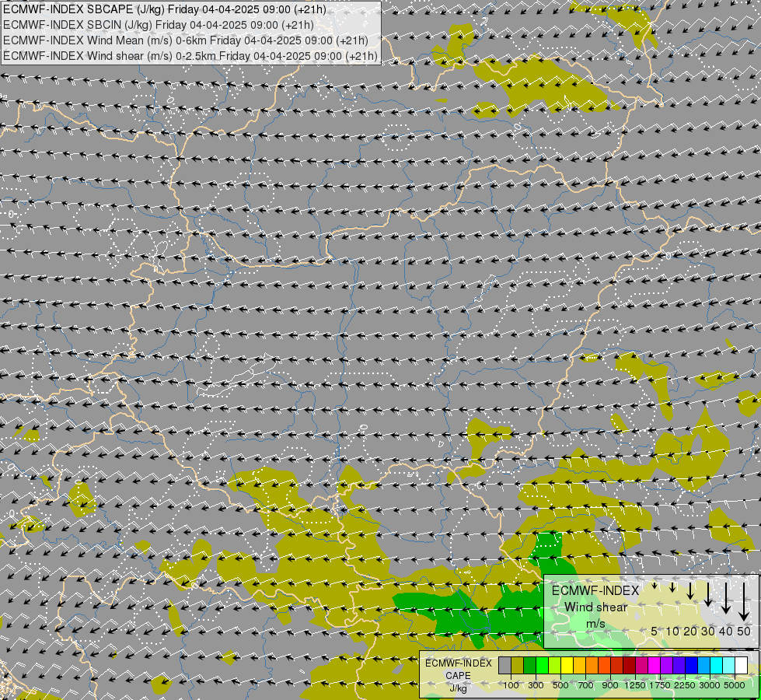Click the wind shear legend value 10

click(x=672, y=631)
